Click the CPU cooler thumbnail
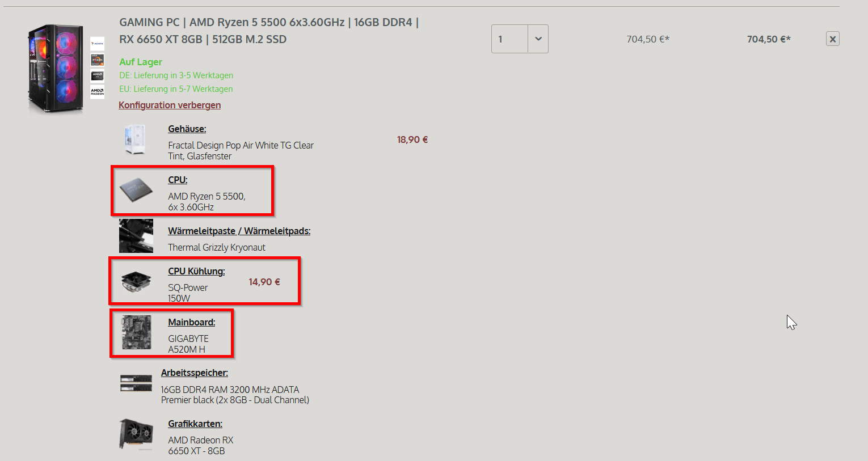 136,282
